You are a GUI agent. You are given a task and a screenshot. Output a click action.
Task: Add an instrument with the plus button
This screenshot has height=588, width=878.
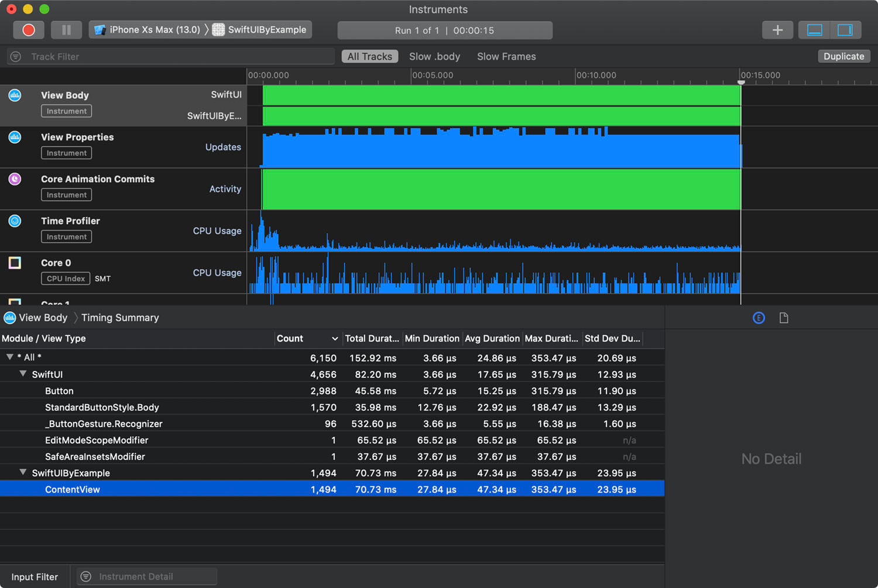[777, 30]
